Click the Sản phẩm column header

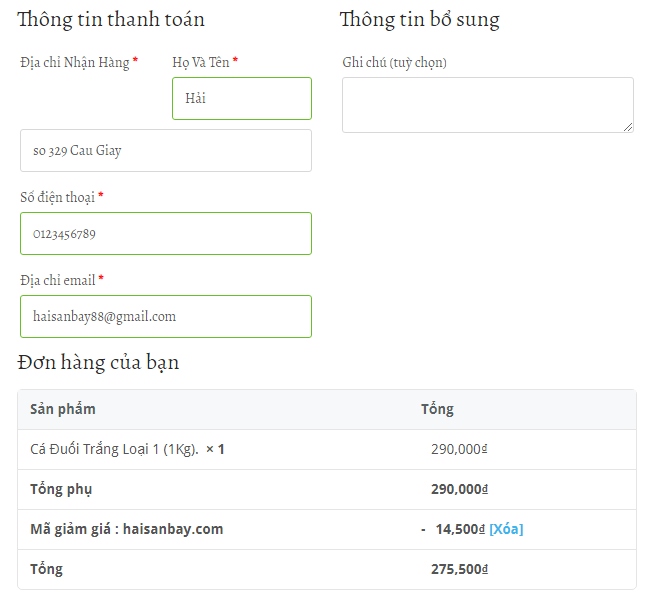point(63,409)
